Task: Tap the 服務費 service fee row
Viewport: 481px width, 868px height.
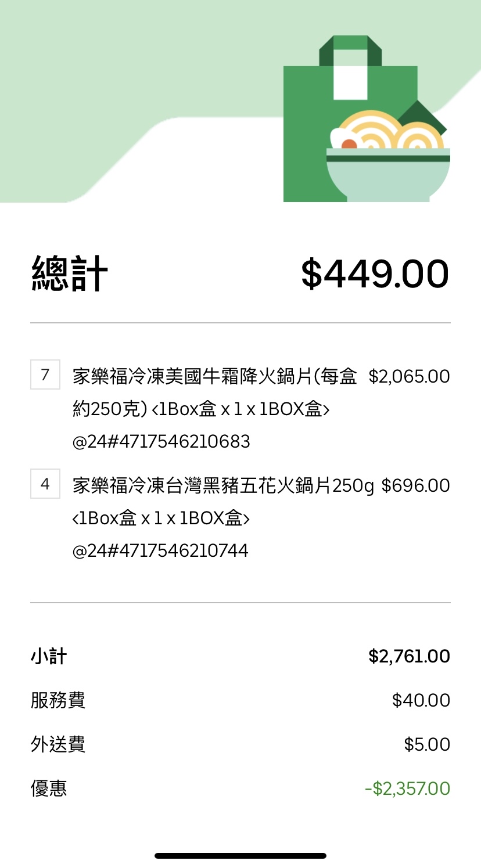Action: pos(58,700)
